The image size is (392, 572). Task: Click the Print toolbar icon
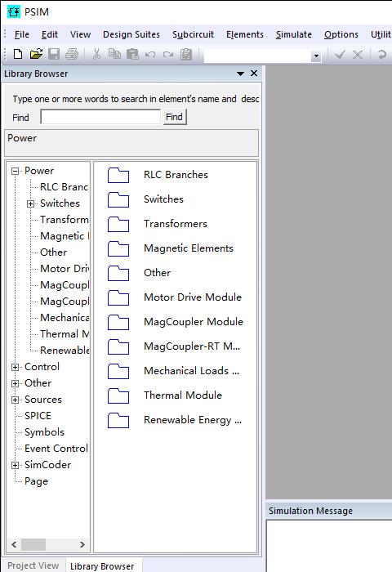[72, 54]
